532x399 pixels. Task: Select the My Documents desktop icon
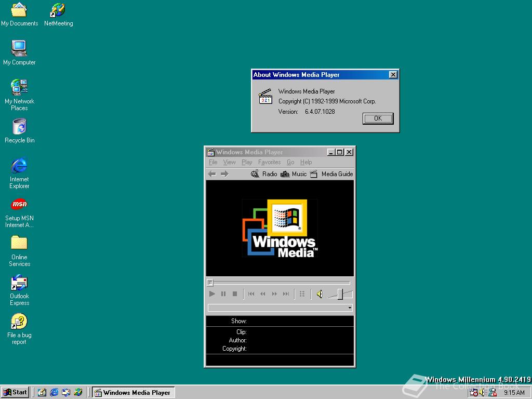coord(19,14)
